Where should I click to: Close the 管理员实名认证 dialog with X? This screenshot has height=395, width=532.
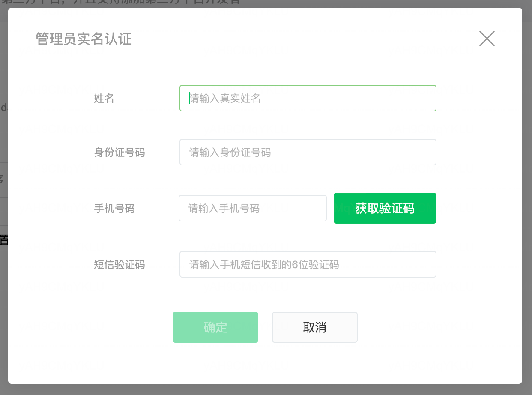tap(487, 39)
